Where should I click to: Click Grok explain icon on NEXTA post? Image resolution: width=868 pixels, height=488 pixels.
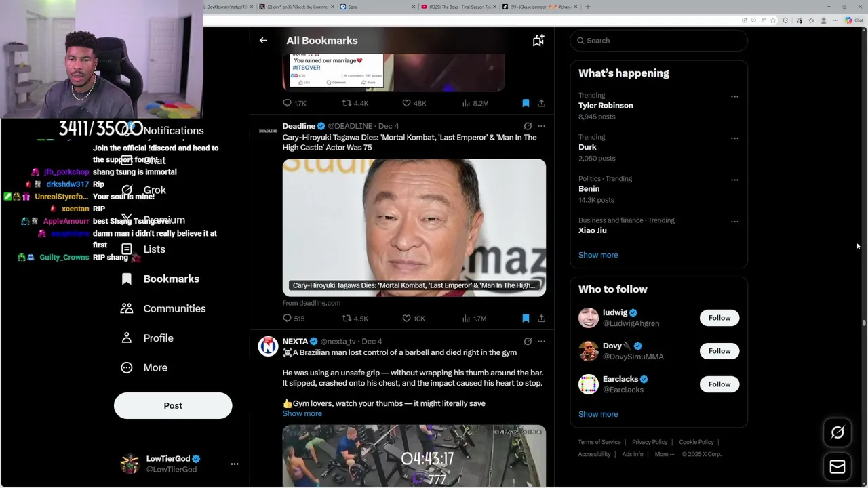(x=528, y=342)
